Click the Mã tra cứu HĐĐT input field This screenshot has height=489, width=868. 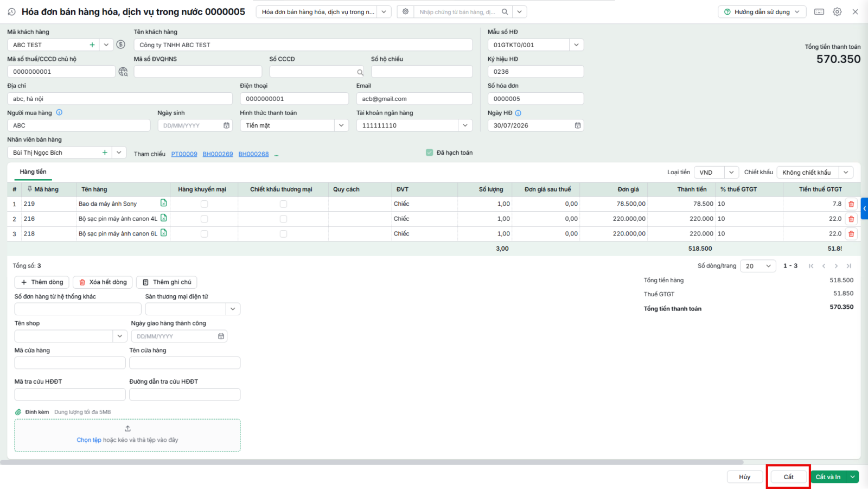pos(70,395)
